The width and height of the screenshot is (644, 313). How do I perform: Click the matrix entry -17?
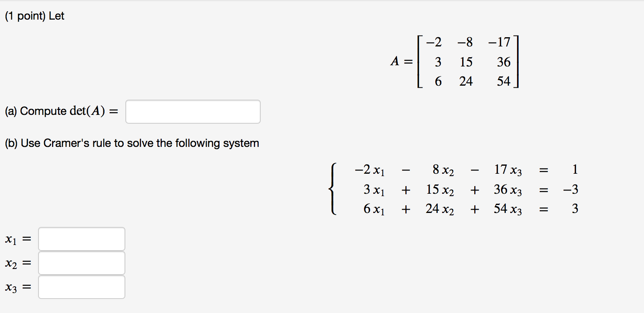click(x=499, y=42)
